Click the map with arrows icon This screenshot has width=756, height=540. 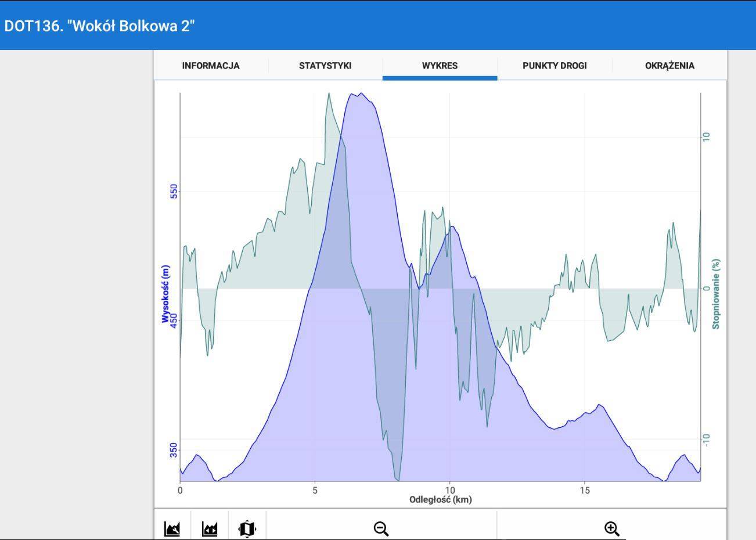(247, 528)
